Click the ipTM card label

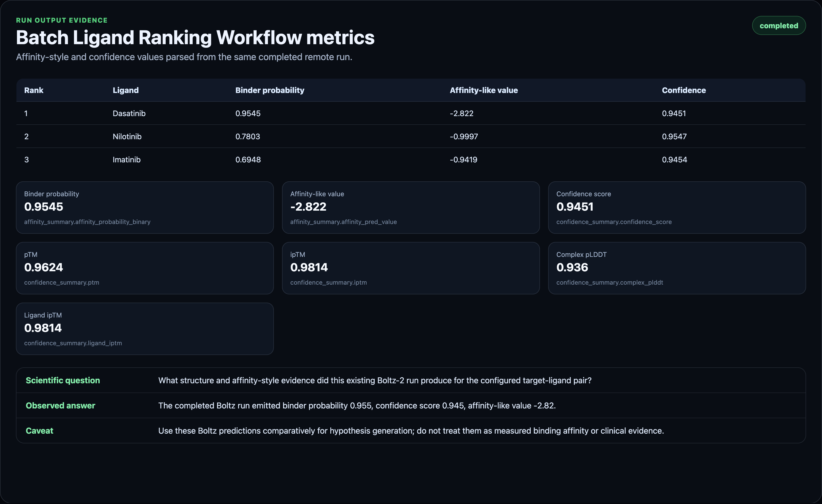point(297,255)
